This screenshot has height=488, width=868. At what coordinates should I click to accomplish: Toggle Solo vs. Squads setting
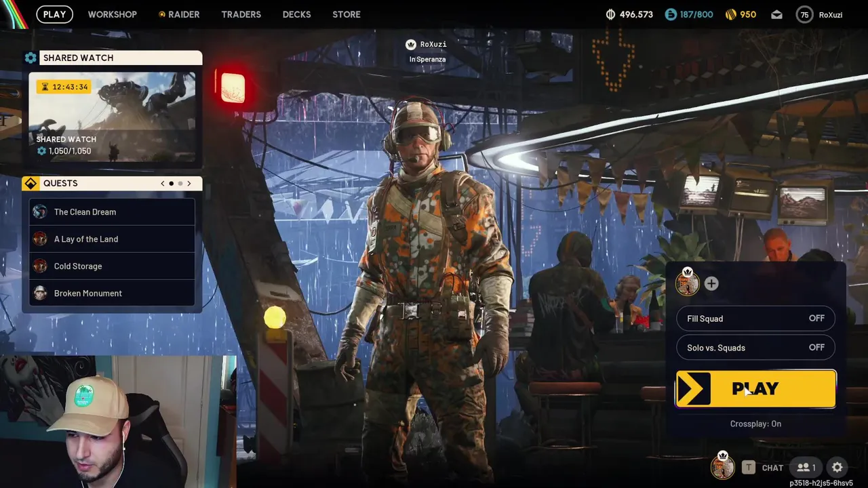[755, 348]
